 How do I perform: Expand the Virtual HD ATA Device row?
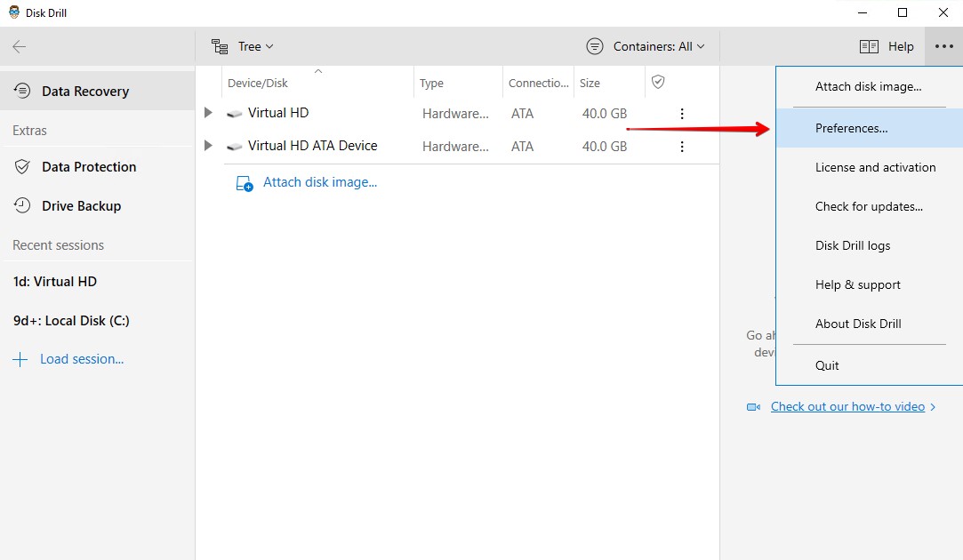tap(208, 146)
